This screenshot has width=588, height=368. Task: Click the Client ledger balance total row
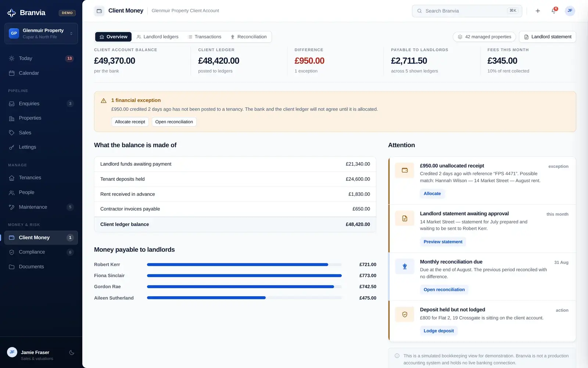pos(235,224)
